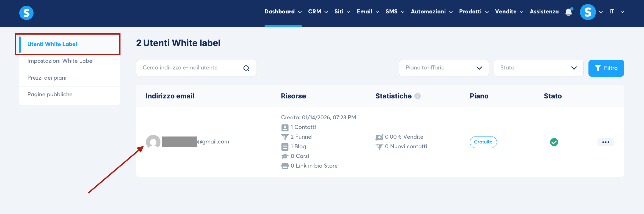Click the Nuovi contatti funnel icon

(x=379, y=147)
